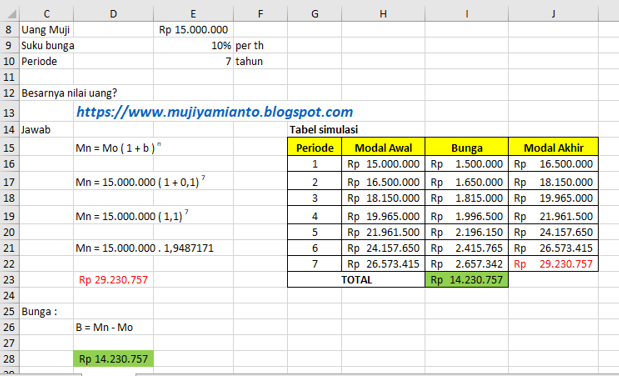Select the cell with Rp 15.000.000 in row 8
The height and width of the screenshot is (377, 619).
pyautogui.click(x=193, y=30)
